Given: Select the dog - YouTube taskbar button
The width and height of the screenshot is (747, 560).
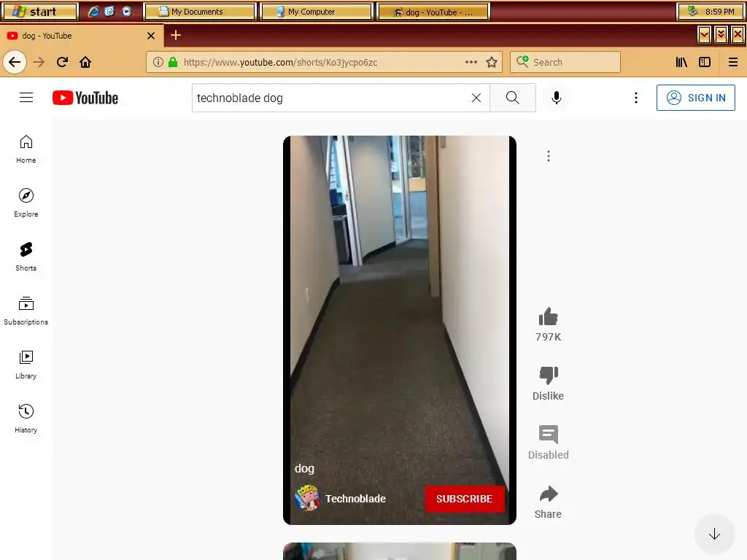Looking at the screenshot, I should (433, 12).
